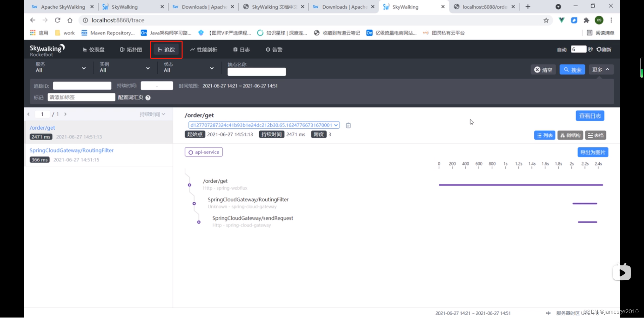Click the browser forward arrow
This screenshot has width=644, height=318.
45,20
